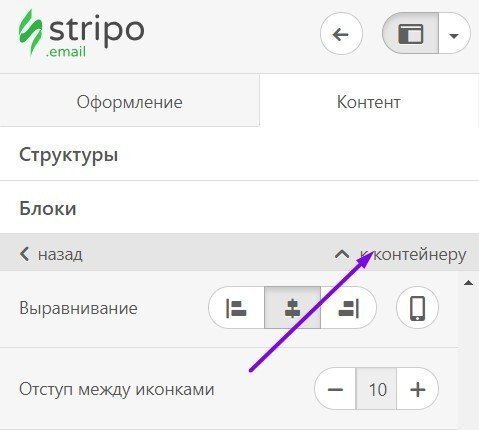The height and width of the screenshot is (430, 479).
Task: Switch to the Контент tab
Action: tap(369, 102)
